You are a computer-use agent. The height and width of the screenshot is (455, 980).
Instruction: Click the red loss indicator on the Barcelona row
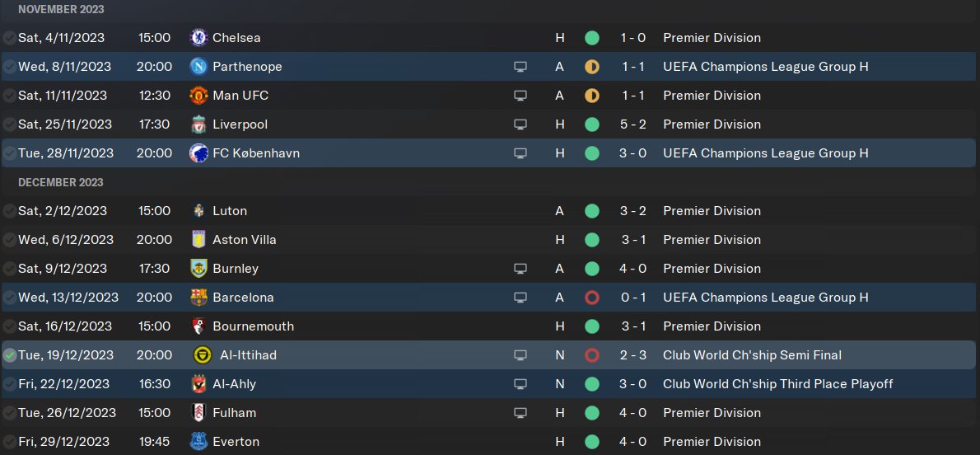(591, 298)
